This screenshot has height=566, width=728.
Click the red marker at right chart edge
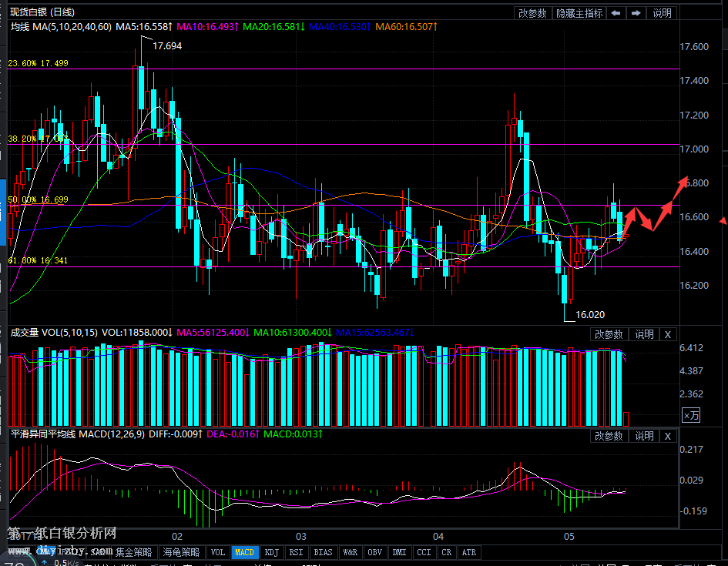(x=723, y=221)
